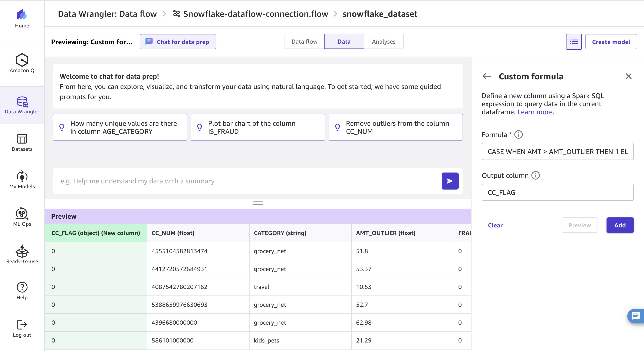Click AMT_OUTLIER (float) column header
Image resolution: width=644 pixels, height=351 pixels.
[402, 233]
